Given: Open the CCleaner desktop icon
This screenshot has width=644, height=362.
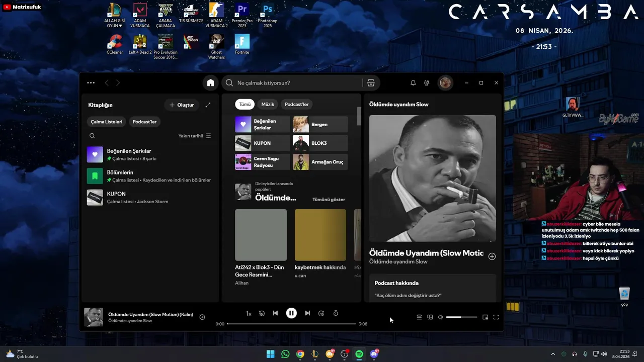Looking at the screenshot, I should [x=115, y=44].
